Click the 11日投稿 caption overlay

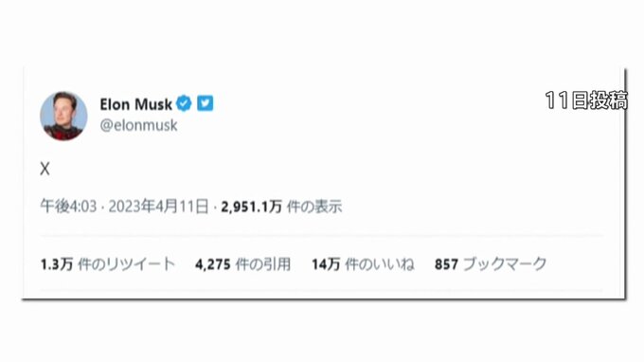(586, 100)
